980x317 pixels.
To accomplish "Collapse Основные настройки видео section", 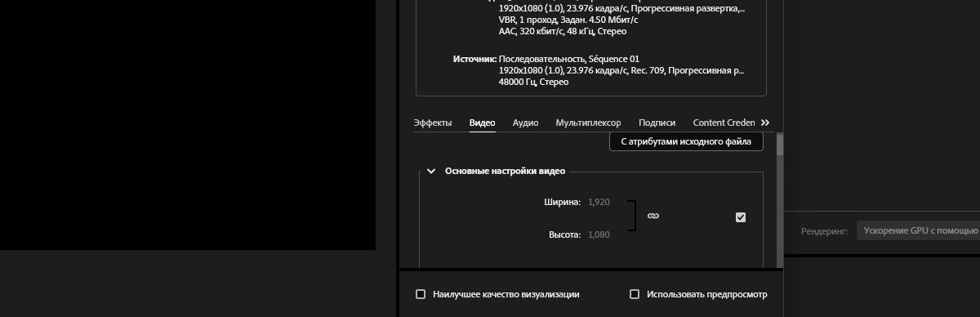I will coord(431,172).
